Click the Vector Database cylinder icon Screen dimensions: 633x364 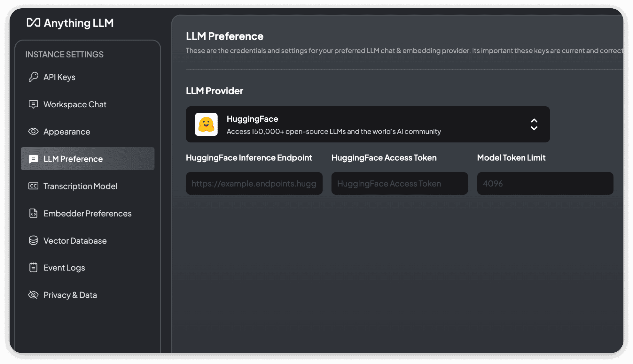point(33,240)
